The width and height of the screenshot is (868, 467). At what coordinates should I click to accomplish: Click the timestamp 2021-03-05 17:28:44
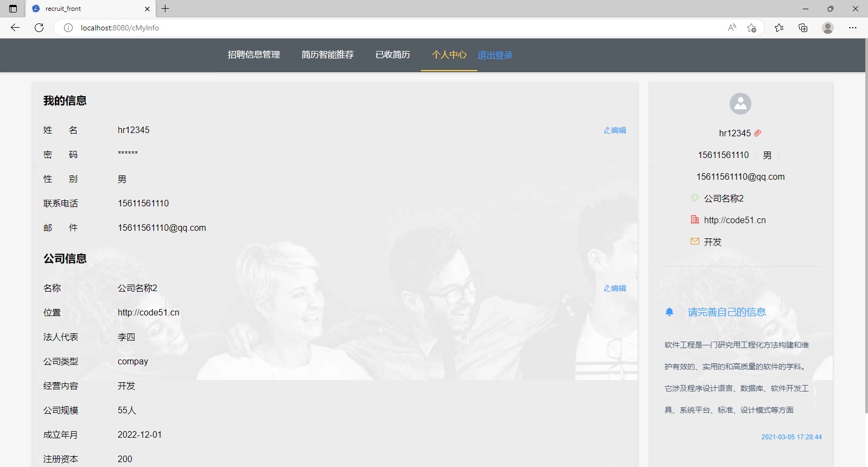[792, 437]
